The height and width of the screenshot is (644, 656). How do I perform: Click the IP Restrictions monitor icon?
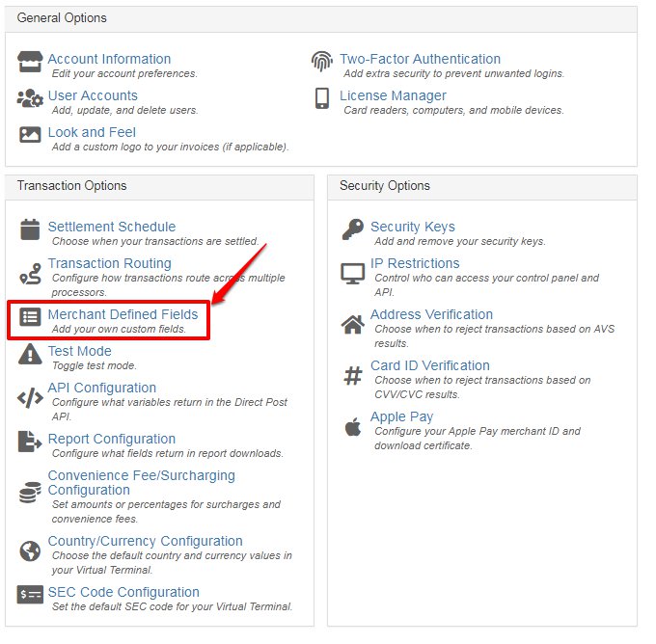(x=353, y=274)
